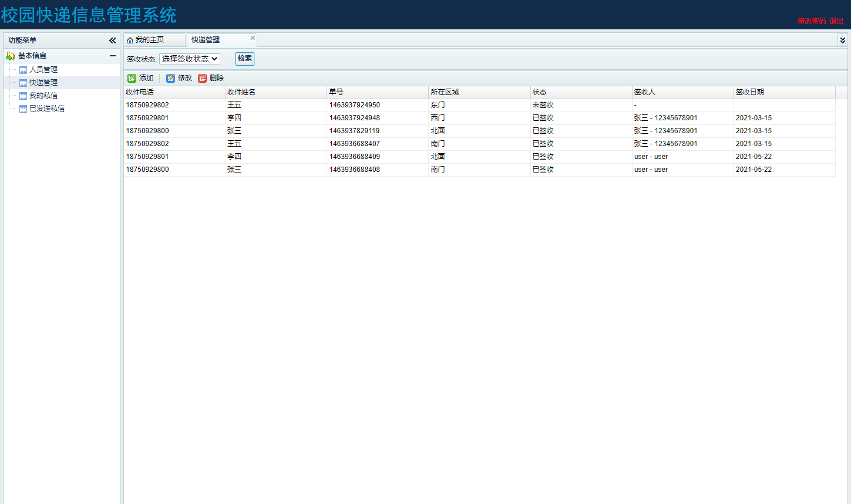Close the 快递管理 tab
This screenshot has height=504, width=851.
coord(253,38)
